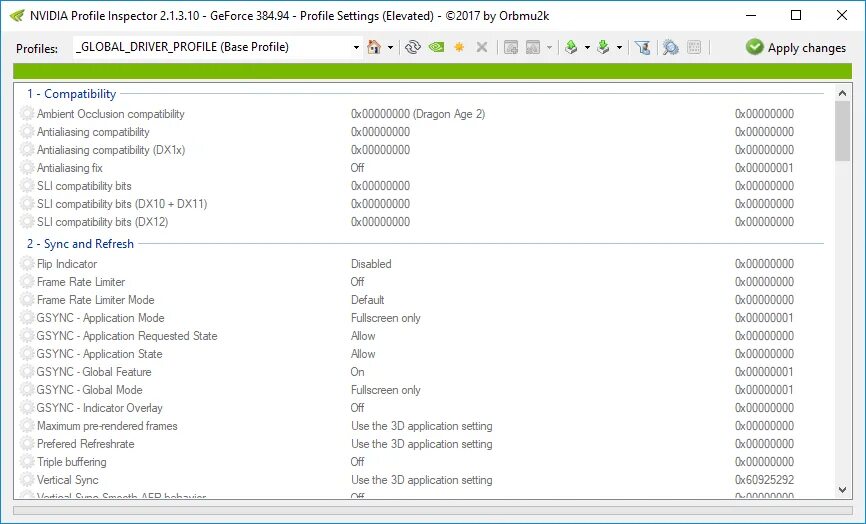Click On value of GSYNC - Global Feature
866x524 pixels.
pyautogui.click(x=357, y=372)
